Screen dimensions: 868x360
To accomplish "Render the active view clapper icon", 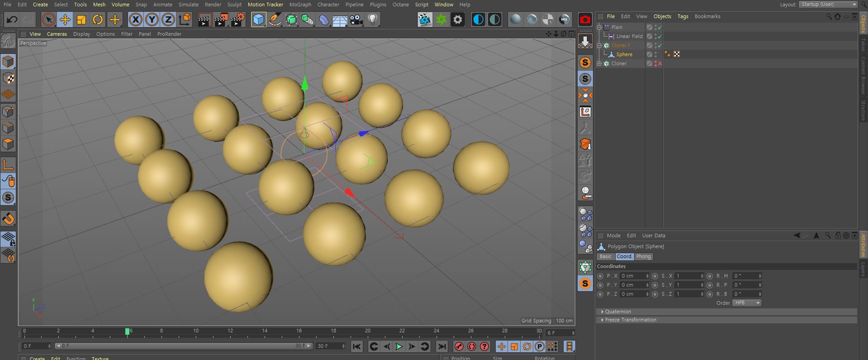I will (204, 19).
